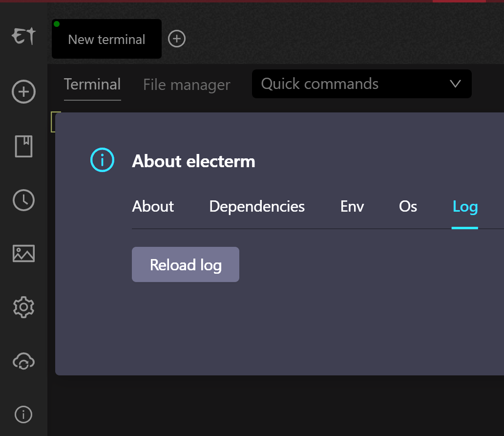This screenshot has width=504, height=436.
Task: Open the Bookmarks panel icon
Action: (x=23, y=146)
